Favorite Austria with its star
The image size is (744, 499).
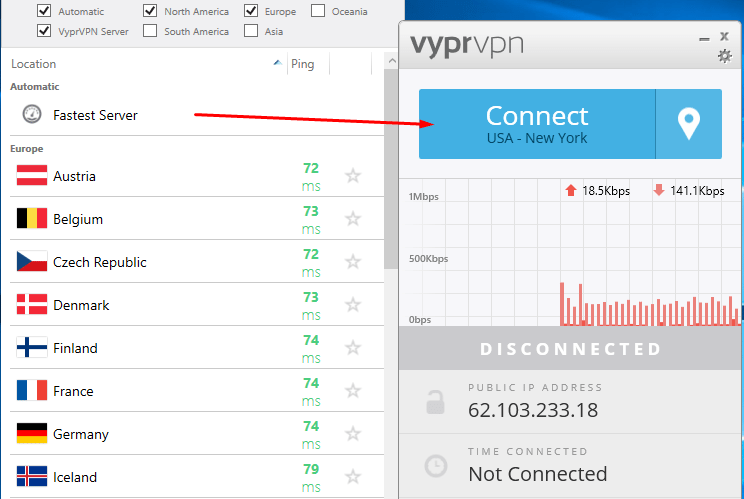coord(353,176)
